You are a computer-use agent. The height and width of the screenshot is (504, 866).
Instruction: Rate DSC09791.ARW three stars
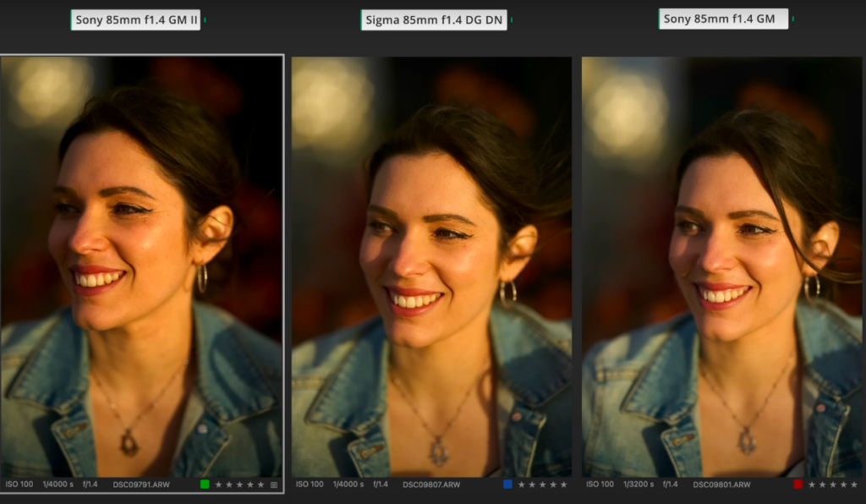tap(239, 485)
